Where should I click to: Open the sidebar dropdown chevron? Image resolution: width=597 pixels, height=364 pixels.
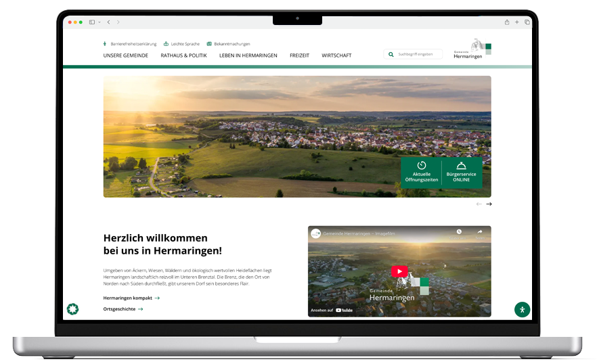pyautogui.click(x=99, y=22)
